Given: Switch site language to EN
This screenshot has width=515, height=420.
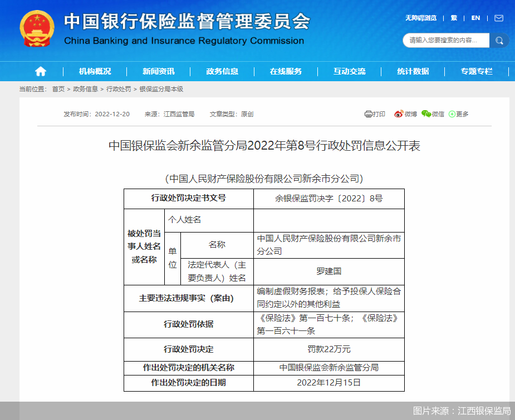Looking at the screenshot, I should 475,18.
